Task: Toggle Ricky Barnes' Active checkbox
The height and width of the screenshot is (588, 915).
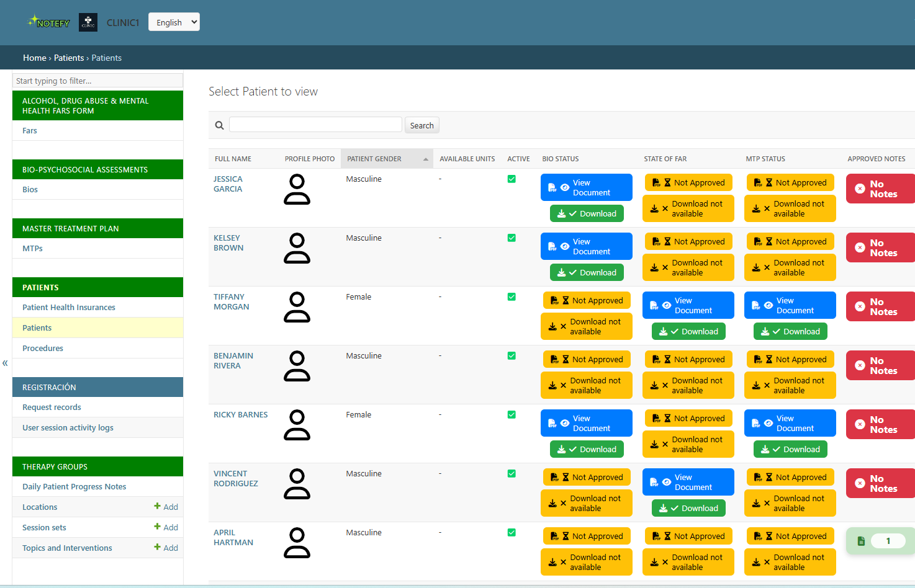Action: tap(512, 415)
